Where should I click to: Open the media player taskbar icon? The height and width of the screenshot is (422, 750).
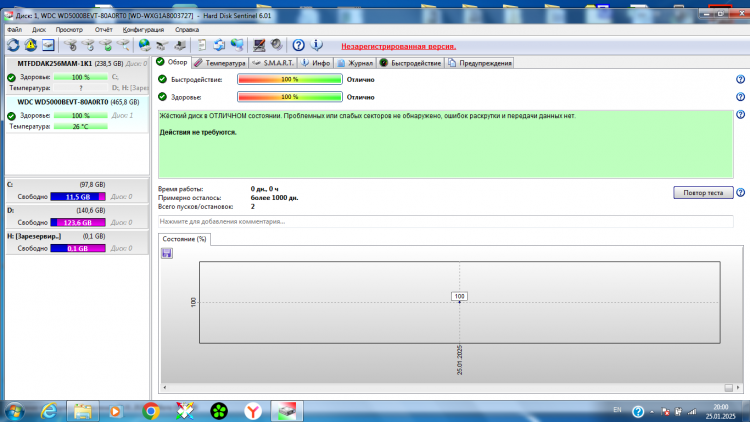[x=115, y=411]
